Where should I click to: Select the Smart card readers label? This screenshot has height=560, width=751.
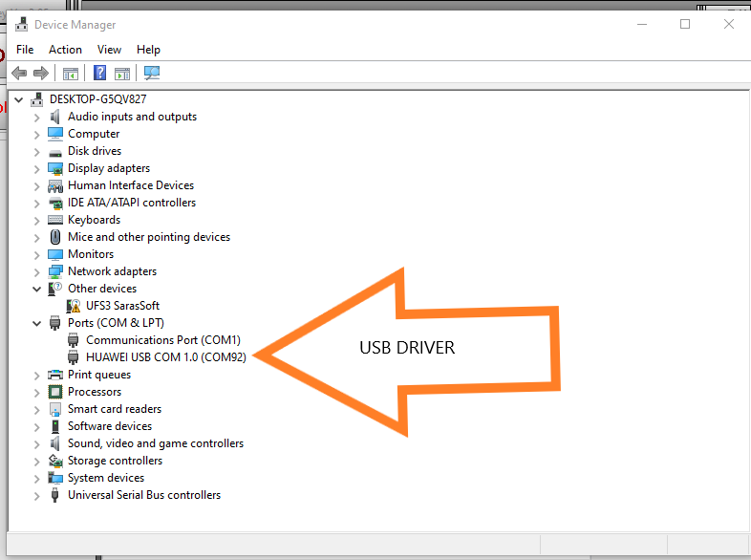(x=115, y=409)
